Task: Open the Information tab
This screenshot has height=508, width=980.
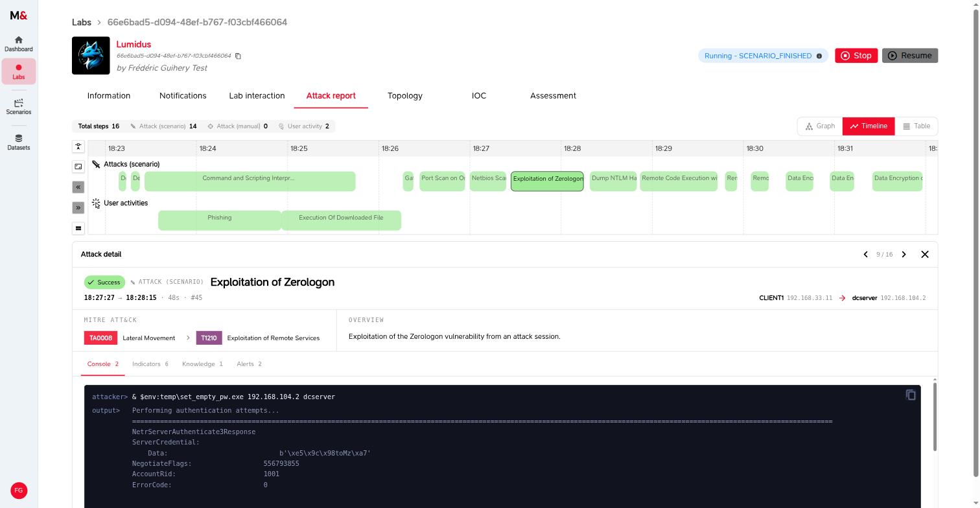Action: [x=109, y=96]
